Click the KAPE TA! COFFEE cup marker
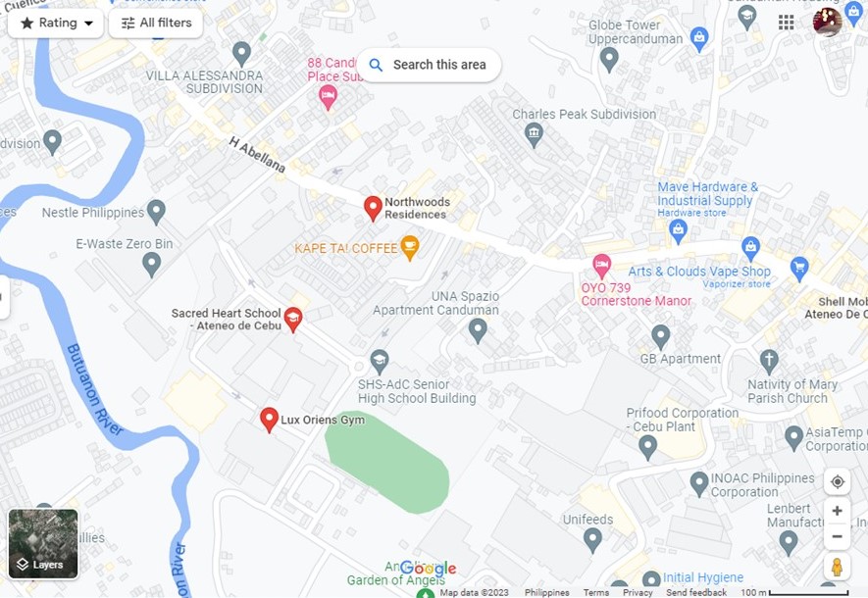Screen dimensions: 868x598 [x=410, y=247]
